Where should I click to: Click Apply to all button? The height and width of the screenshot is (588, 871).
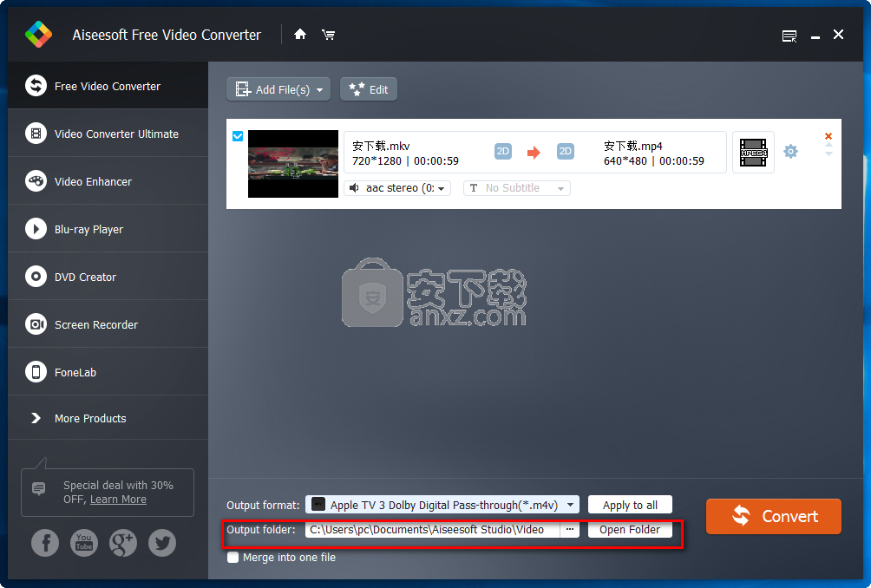coord(630,505)
